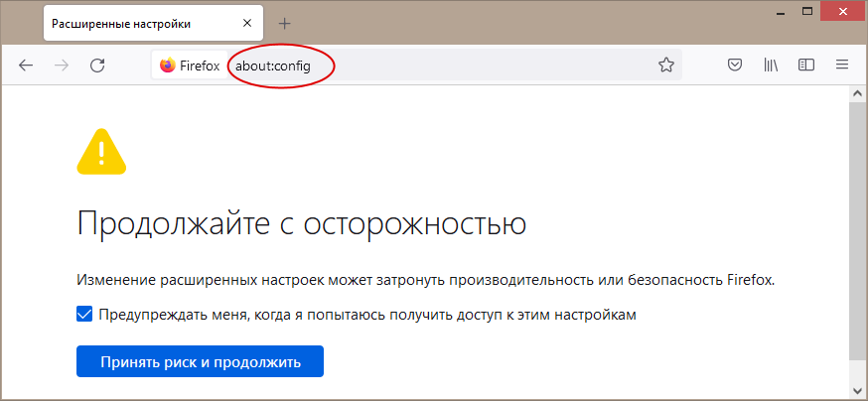Open a new tab with the plus button
This screenshot has height=401, width=868.
(284, 23)
